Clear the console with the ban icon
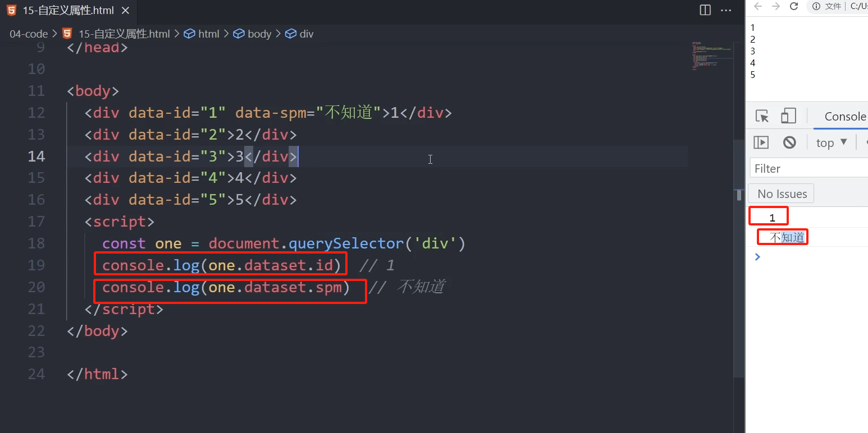This screenshot has height=433, width=868. (x=789, y=142)
